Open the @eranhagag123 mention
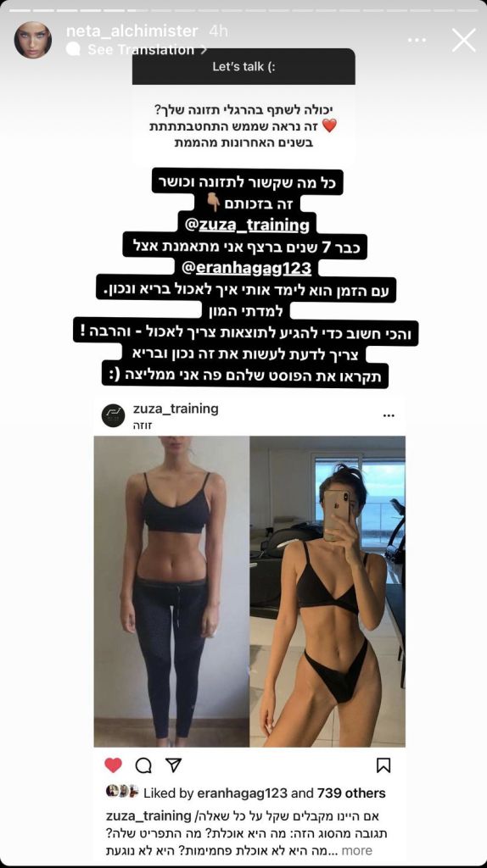This screenshot has width=487, height=868. click(246, 269)
